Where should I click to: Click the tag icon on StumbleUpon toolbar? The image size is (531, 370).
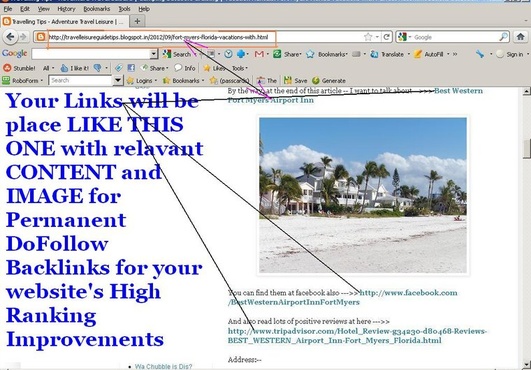tap(119, 68)
